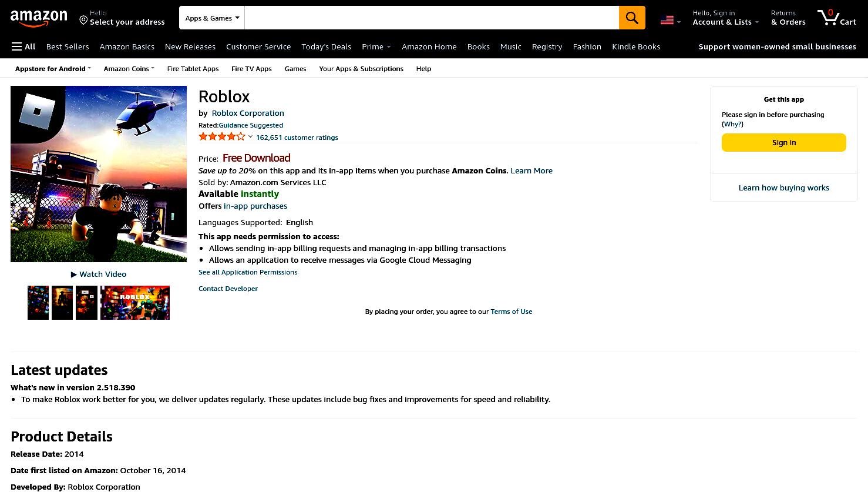
Task: Open Fashion section
Action: [587, 46]
